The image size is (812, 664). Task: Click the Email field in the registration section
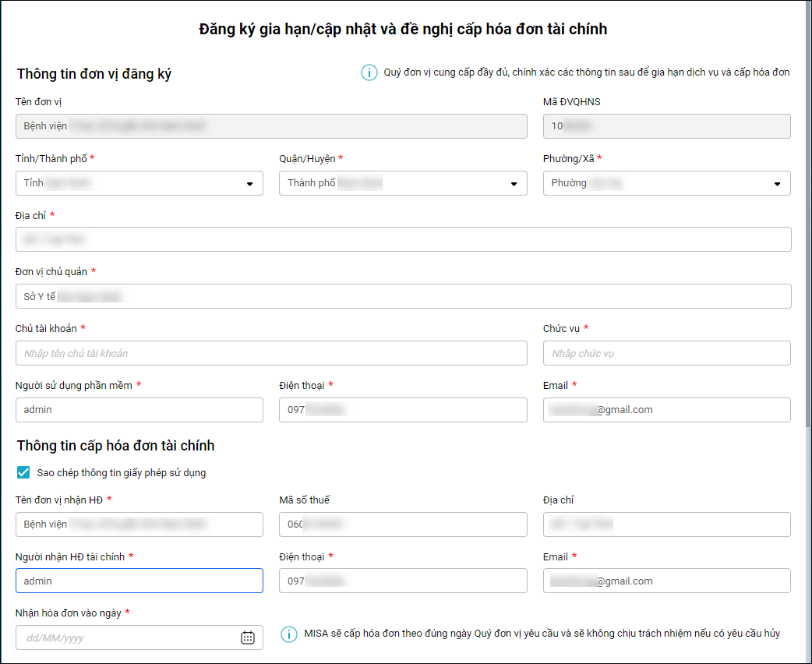[x=666, y=409]
